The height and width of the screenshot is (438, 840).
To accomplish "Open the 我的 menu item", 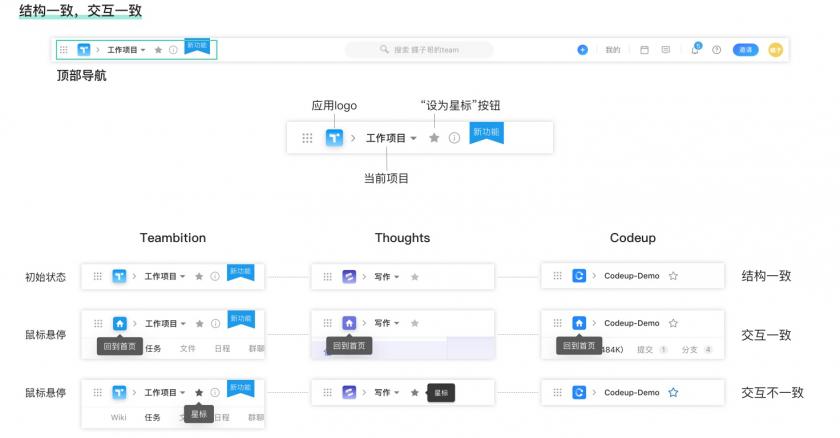I will coord(612,50).
